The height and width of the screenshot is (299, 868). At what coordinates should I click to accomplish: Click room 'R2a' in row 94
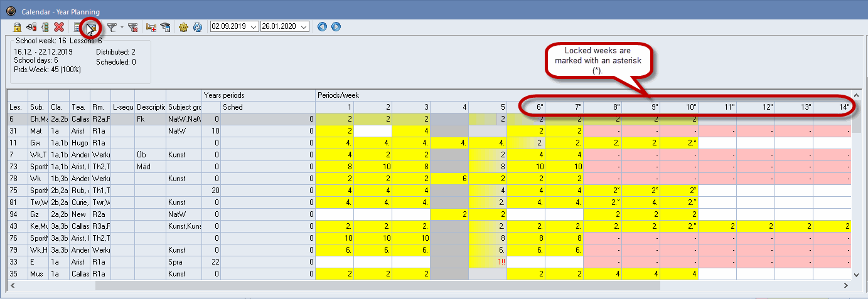point(100,214)
